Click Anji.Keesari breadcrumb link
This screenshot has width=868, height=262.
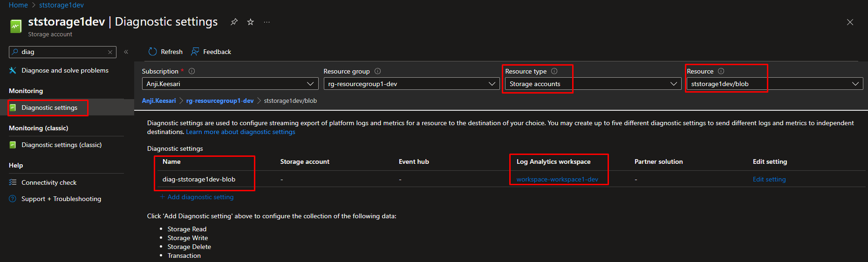click(159, 101)
